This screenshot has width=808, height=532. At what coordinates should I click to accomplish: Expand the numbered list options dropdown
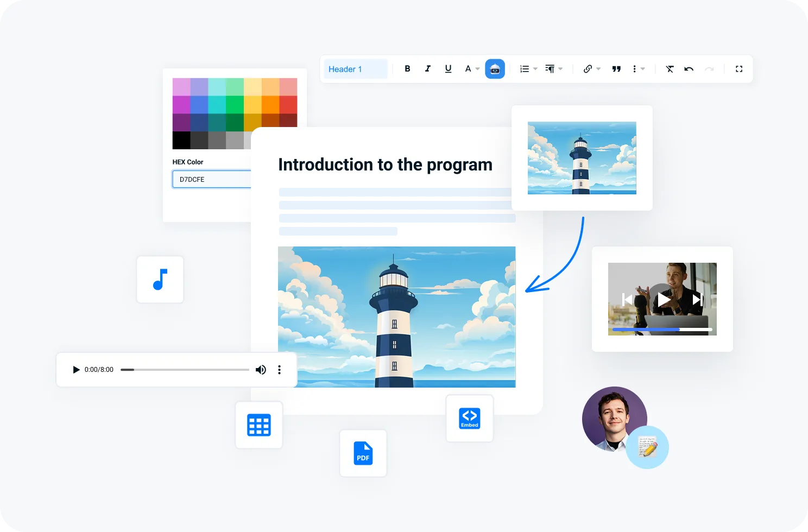point(528,69)
